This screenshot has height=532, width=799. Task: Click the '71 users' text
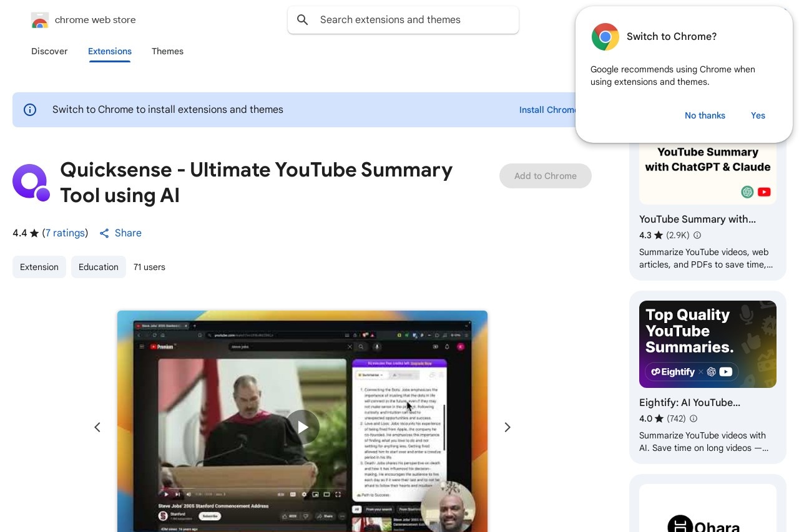149,267
